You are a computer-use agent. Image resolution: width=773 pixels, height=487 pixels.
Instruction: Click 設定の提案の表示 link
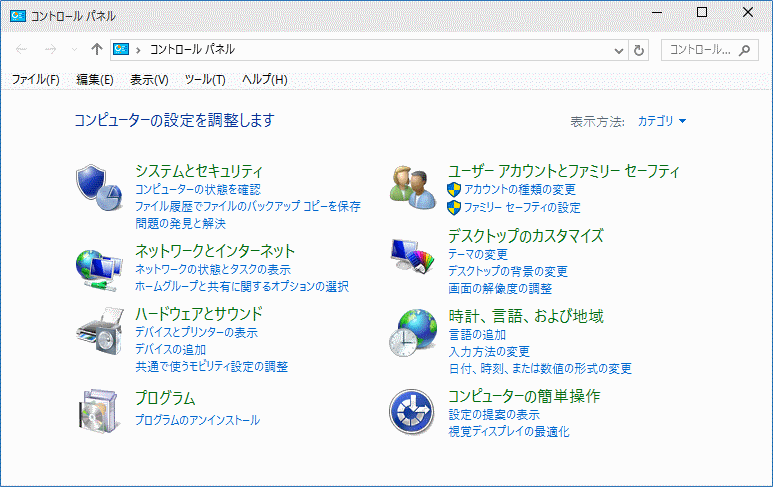click(x=494, y=415)
